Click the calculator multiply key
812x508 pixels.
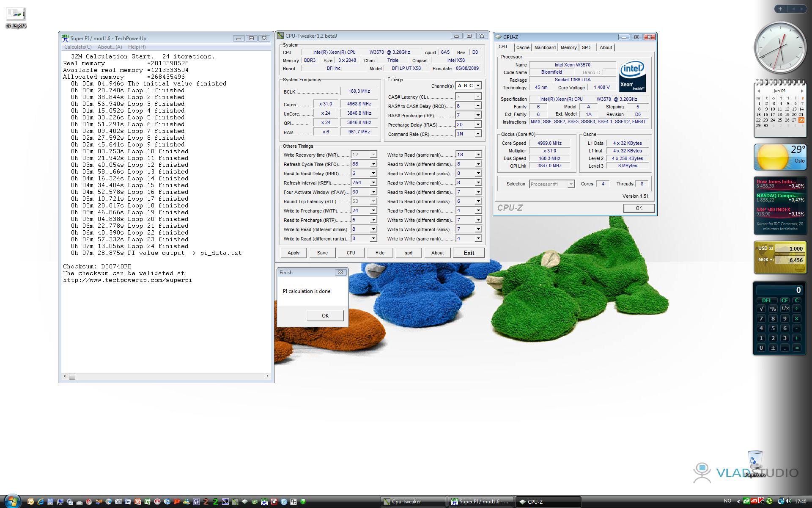click(x=797, y=318)
